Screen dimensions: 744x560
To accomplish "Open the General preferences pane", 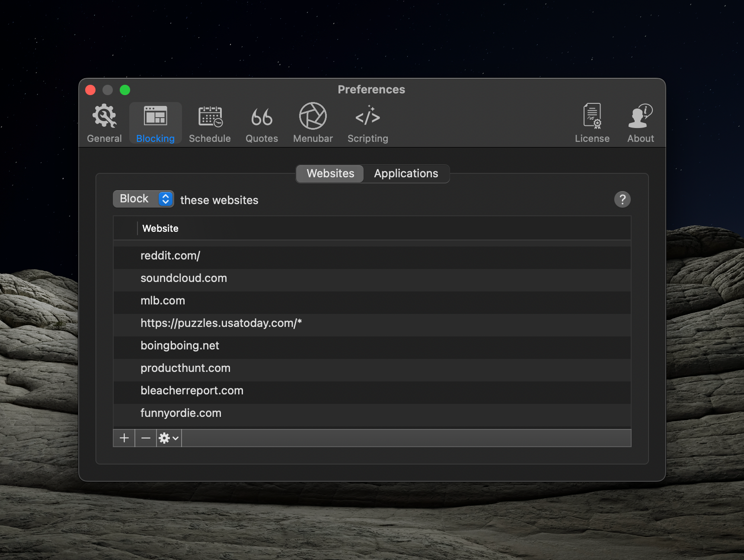I will point(104,123).
